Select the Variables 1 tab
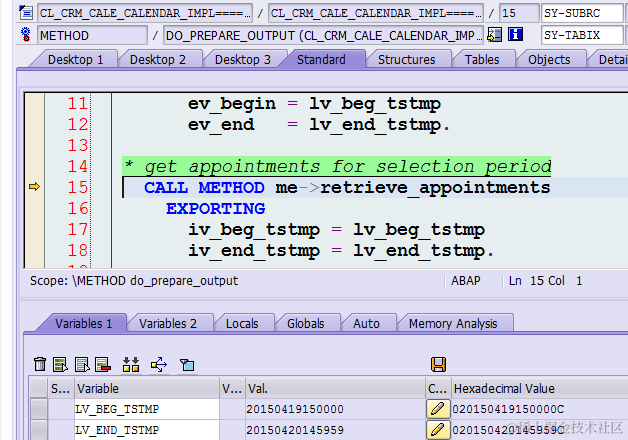This screenshot has height=440, width=628. 83,323
